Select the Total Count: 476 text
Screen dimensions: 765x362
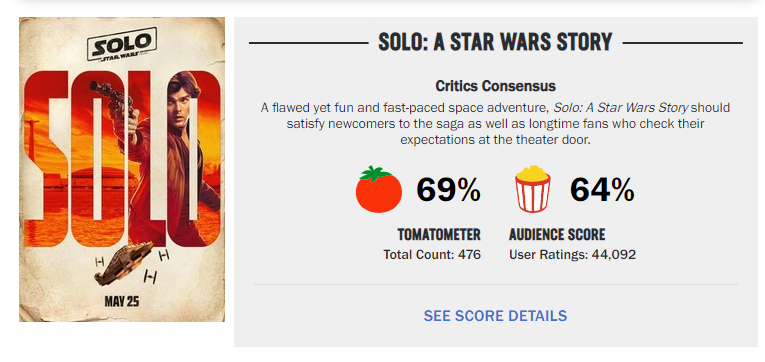click(x=432, y=255)
